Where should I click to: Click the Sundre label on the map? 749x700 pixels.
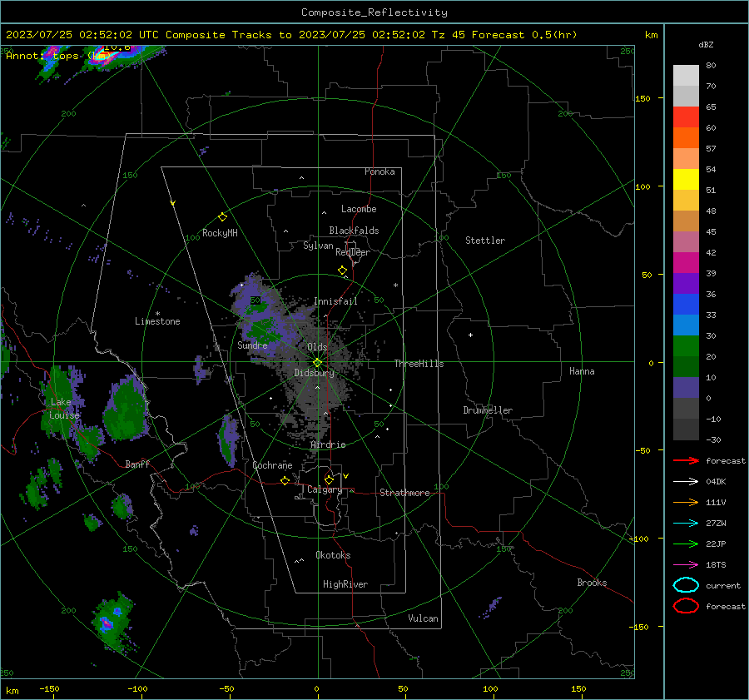[252, 345]
